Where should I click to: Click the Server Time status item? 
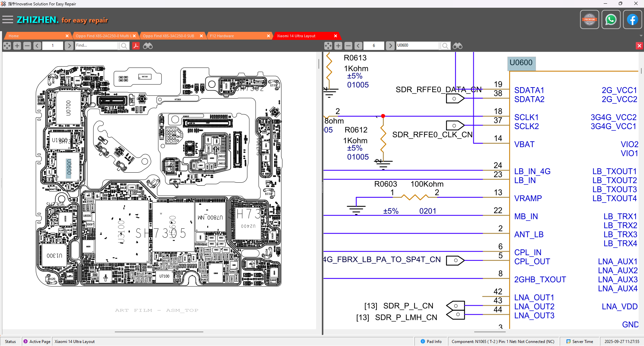(580, 342)
